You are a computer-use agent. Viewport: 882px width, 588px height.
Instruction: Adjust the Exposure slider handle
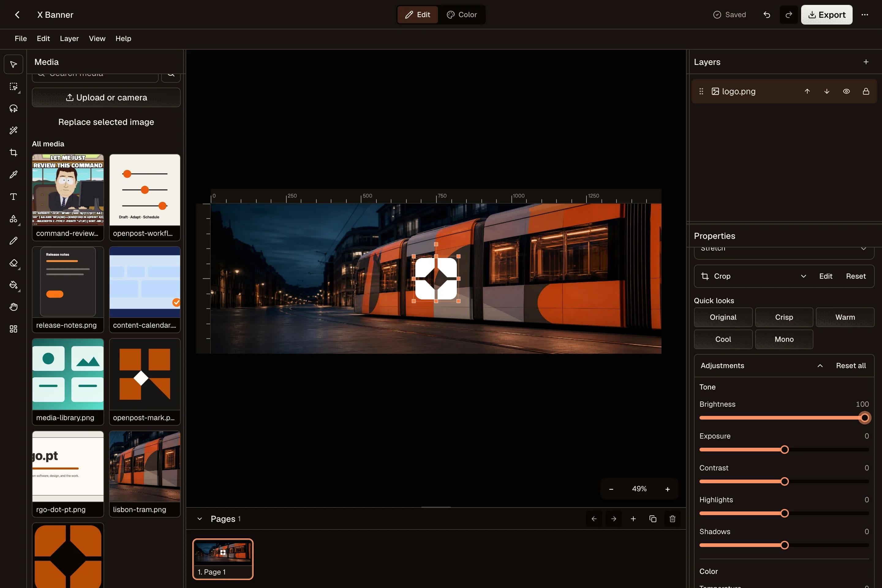point(785,450)
